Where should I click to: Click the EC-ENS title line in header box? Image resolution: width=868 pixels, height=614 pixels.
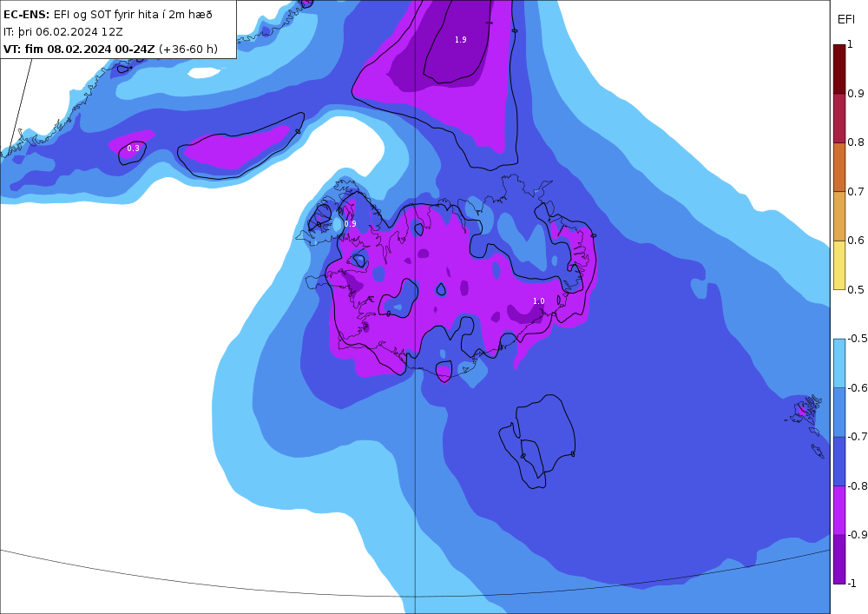click(x=108, y=15)
